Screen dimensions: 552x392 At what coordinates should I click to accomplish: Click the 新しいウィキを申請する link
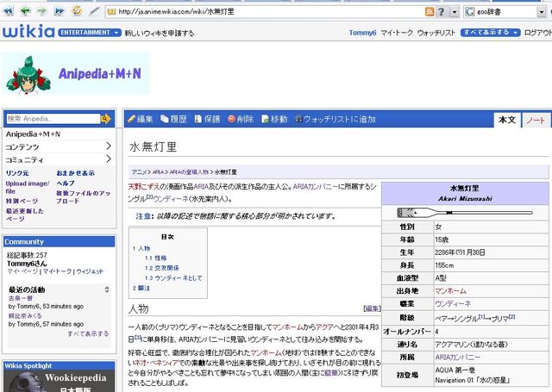point(160,33)
